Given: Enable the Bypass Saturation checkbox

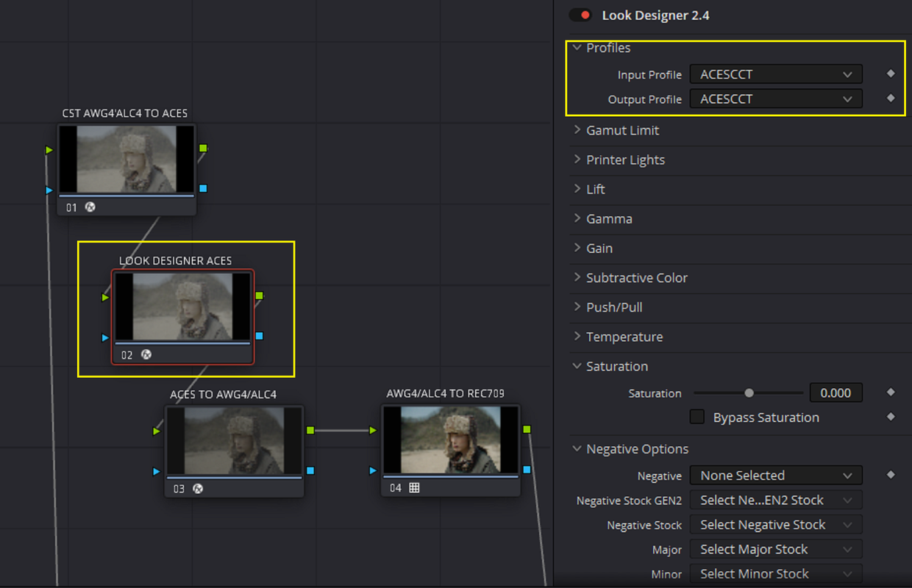Looking at the screenshot, I should 697,417.
